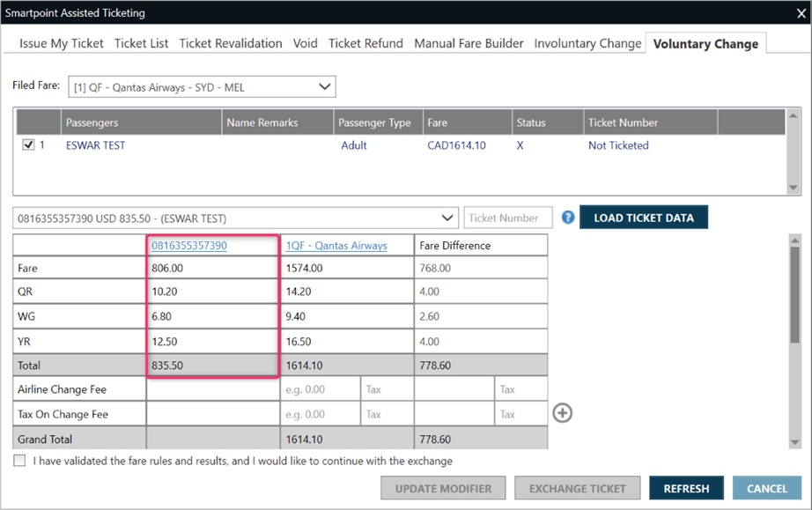This screenshot has height=510, width=812.
Task: Click the REFRESH button
Action: pyautogui.click(x=686, y=488)
